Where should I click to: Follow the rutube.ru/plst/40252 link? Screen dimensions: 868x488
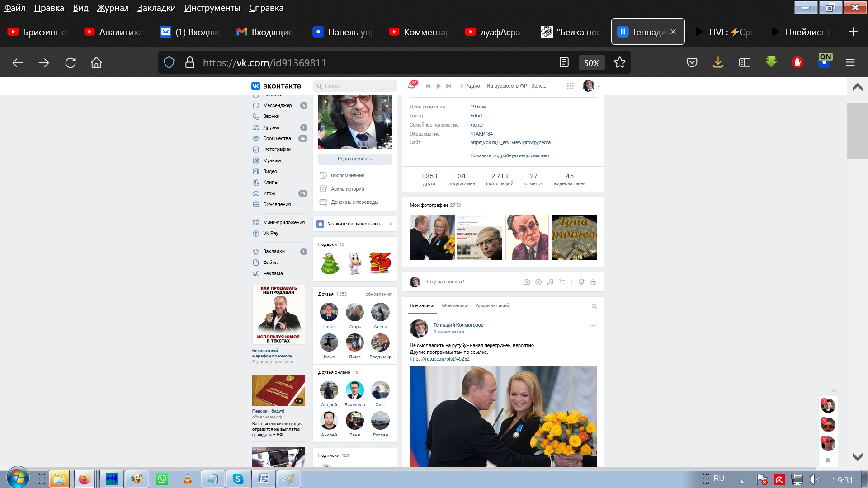click(x=439, y=359)
